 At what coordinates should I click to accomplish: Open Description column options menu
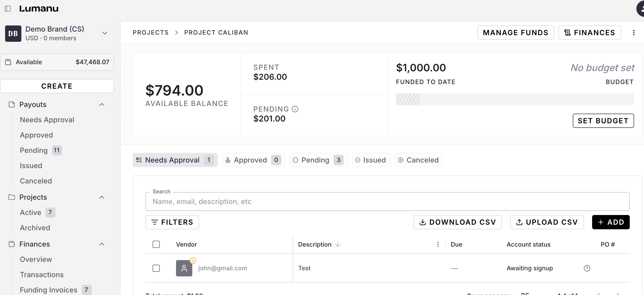click(x=438, y=244)
